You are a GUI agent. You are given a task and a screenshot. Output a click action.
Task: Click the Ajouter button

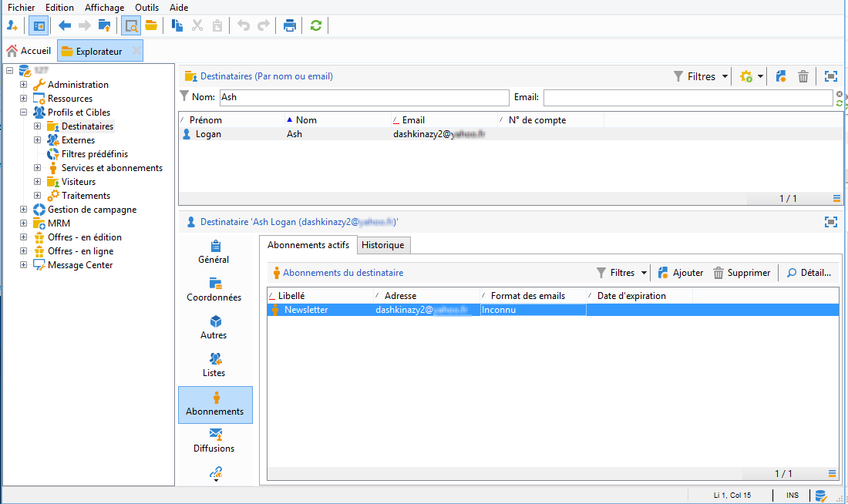(x=681, y=273)
